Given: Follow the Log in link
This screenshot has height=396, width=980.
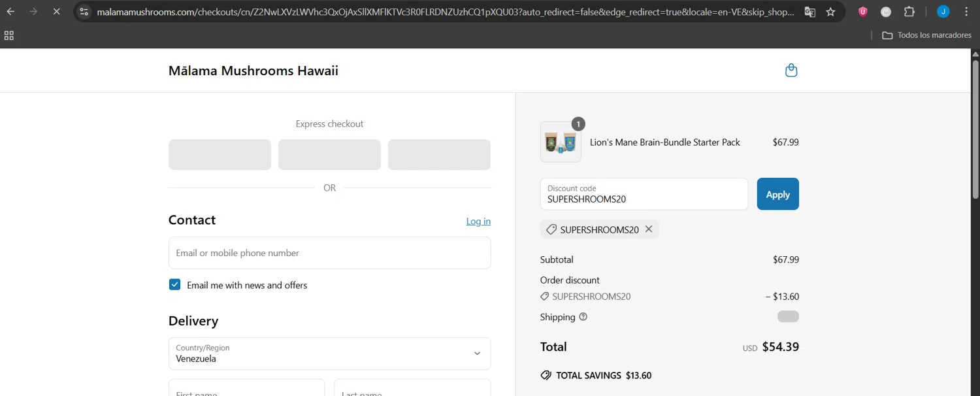Looking at the screenshot, I should (x=478, y=222).
